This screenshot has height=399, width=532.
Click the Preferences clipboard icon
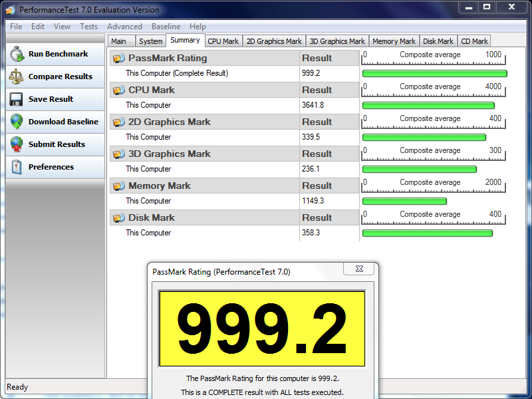(x=17, y=167)
